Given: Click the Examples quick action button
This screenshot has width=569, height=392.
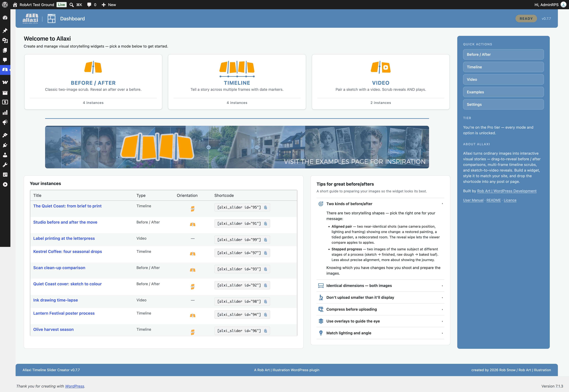Looking at the screenshot, I should pos(503,92).
